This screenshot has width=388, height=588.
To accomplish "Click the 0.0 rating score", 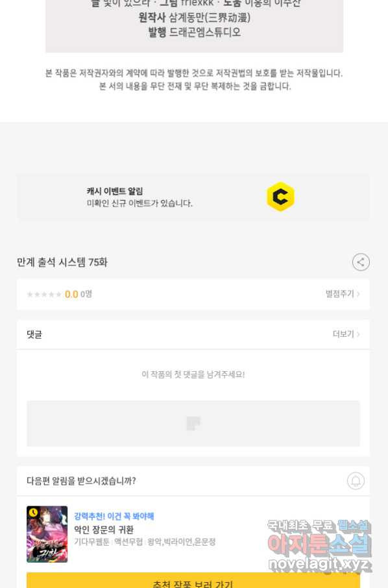I will [71, 295].
